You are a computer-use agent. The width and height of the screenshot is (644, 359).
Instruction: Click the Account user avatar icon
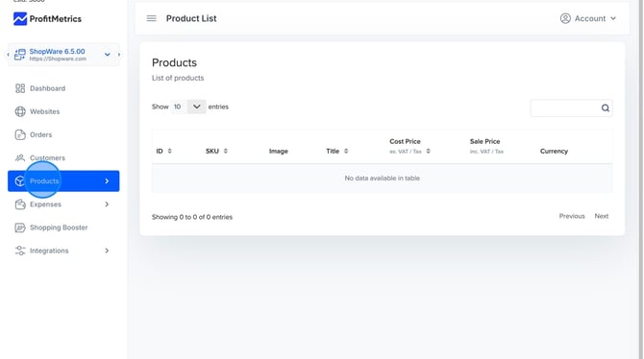pos(565,18)
